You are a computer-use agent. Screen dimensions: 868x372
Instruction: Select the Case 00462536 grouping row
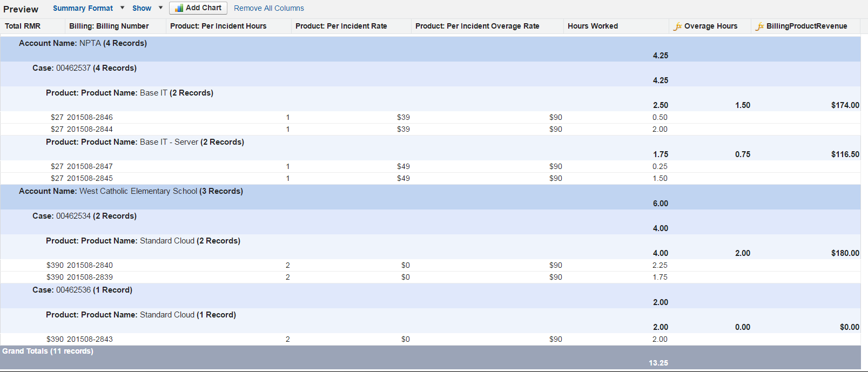click(x=82, y=290)
